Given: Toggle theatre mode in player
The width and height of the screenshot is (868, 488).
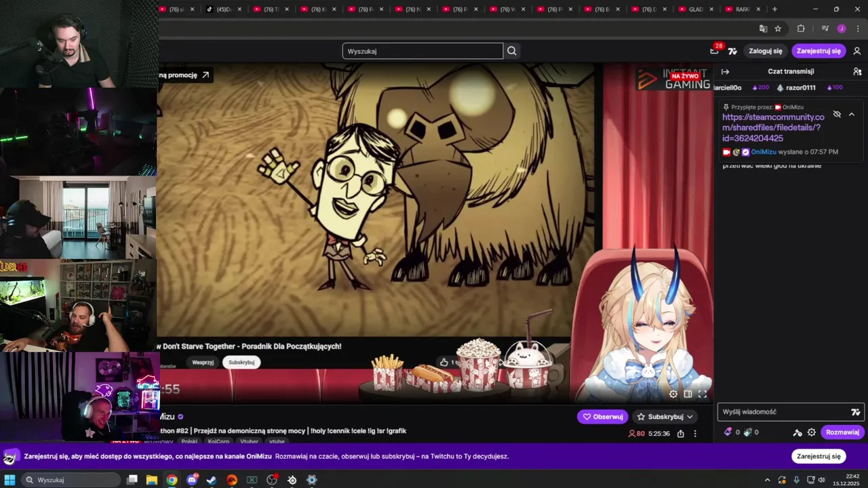Looking at the screenshot, I should click(x=688, y=394).
